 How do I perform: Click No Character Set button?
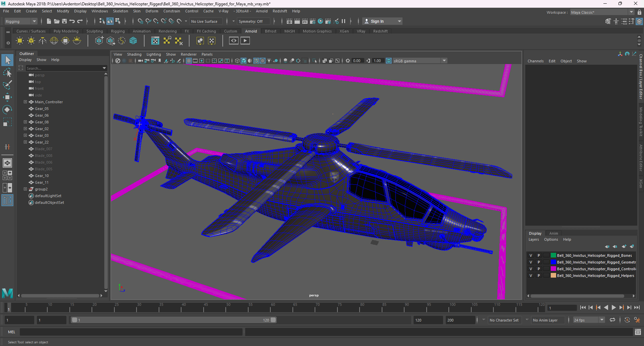[504, 320]
